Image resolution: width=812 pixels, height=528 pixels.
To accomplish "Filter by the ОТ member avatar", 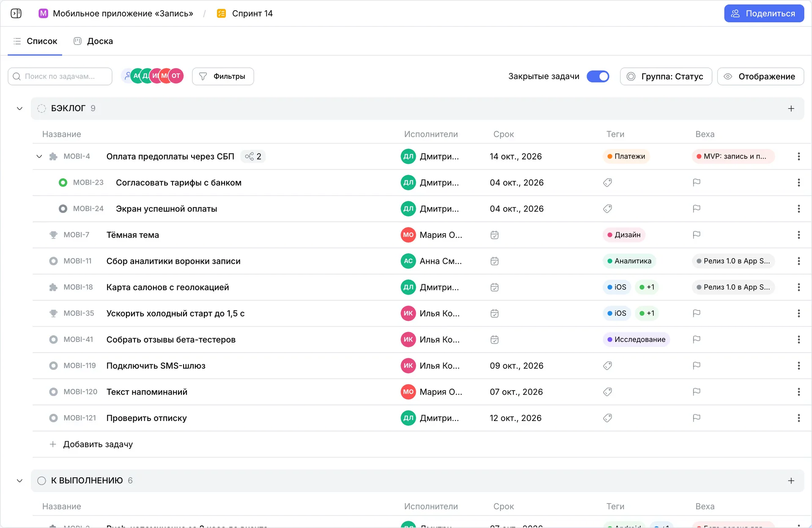I will pos(176,76).
